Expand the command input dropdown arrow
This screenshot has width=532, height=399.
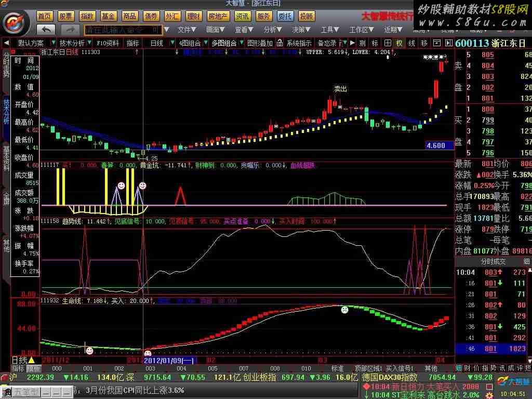coord(167,30)
